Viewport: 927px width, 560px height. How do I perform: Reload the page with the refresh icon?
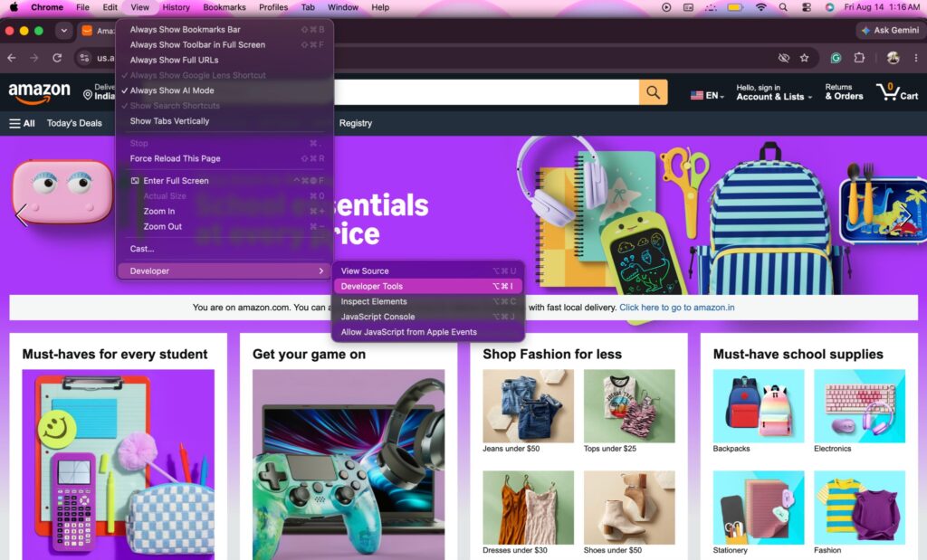pyautogui.click(x=57, y=58)
